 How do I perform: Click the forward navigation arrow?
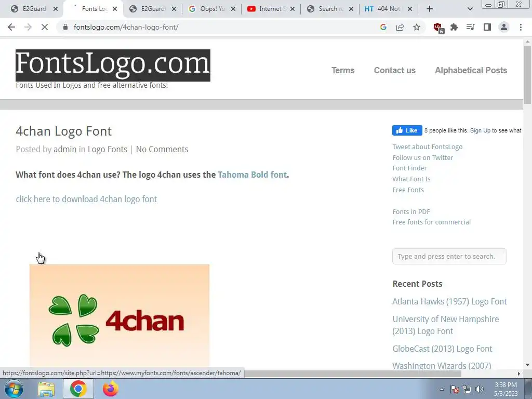click(x=28, y=27)
